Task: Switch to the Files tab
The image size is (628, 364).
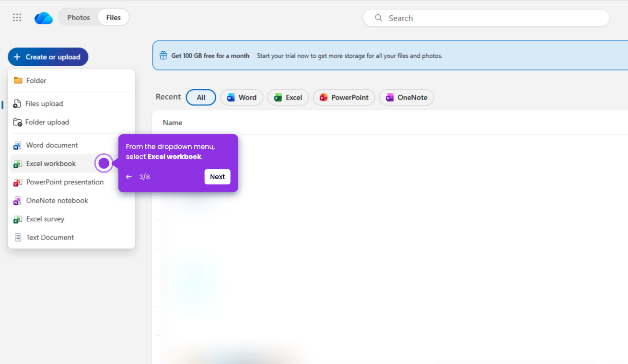Action: coord(114,18)
